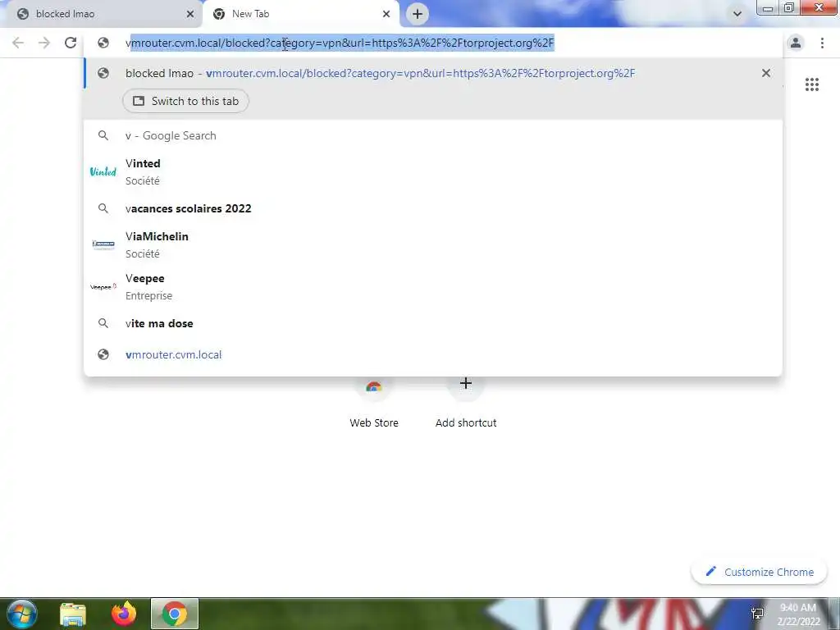Click the ViaMichelin logo thumbnail
Image resolution: width=840 pixels, height=630 pixels.
[x=103, y=244]
